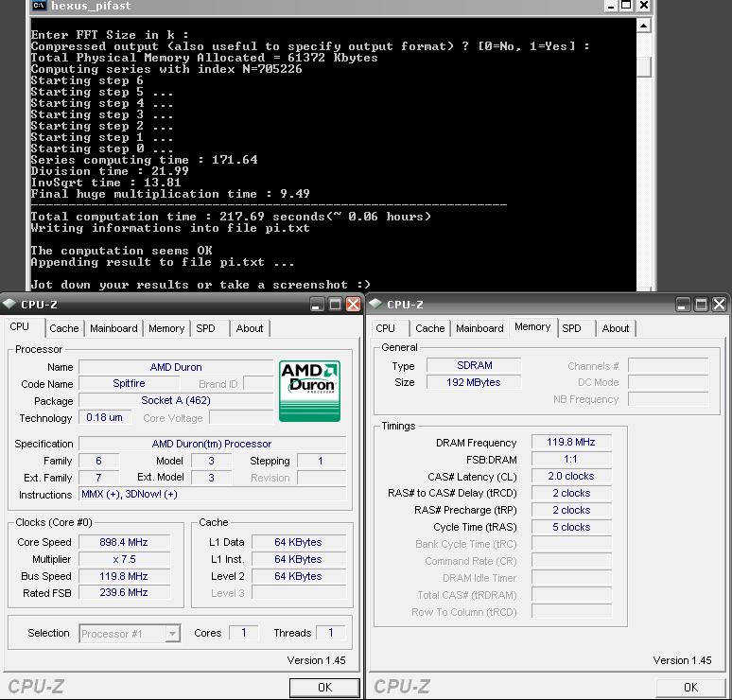Click the Rated FSB value 239.6 MHz
The image size is (732, 700).
(x=124, y=592)
